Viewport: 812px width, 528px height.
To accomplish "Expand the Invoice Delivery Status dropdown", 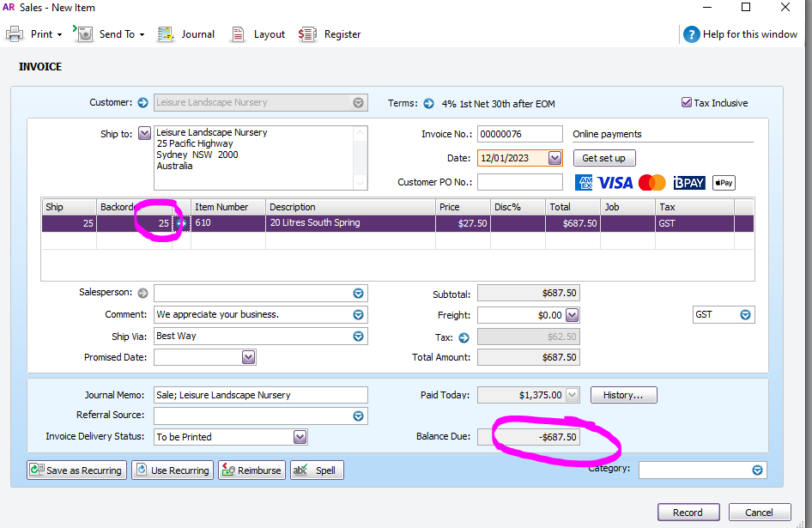I will click(x=300, y=437).
